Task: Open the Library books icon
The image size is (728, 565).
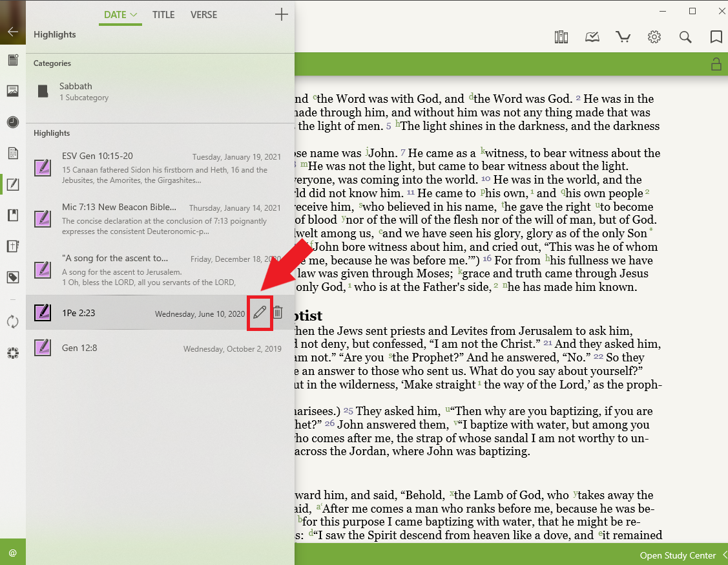Action: (x=561, y=37)
